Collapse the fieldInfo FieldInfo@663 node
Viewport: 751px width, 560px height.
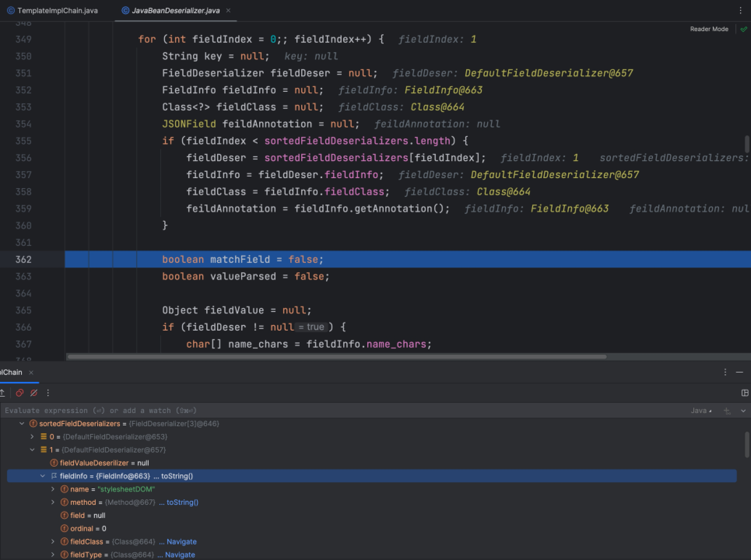pos(43,476)
